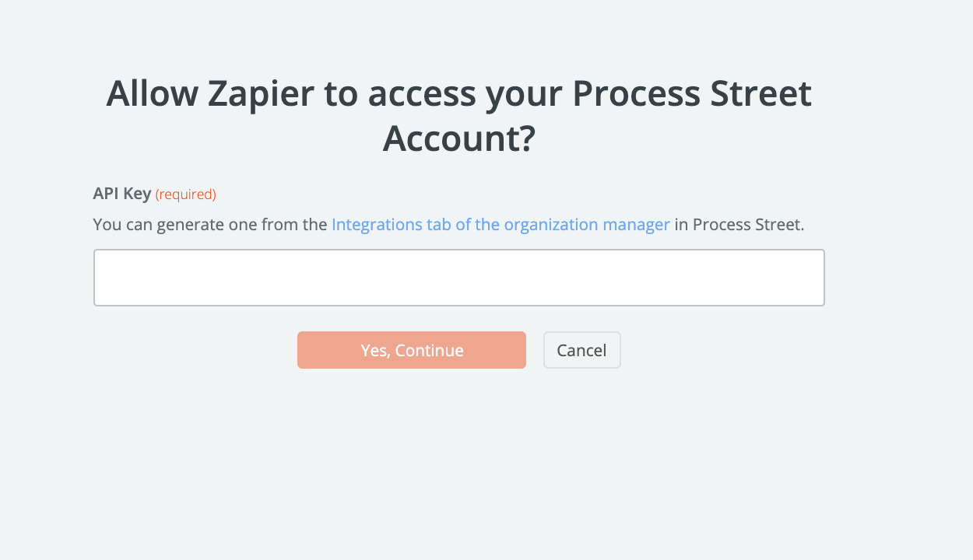
Task: Click the word Zapier in the heading
Action: 261,94
